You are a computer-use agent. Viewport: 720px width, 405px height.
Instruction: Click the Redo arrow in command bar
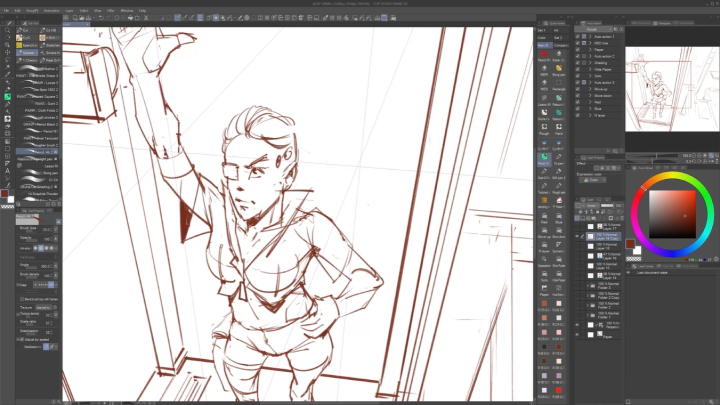pyautogui.click(x=108, y=18)
